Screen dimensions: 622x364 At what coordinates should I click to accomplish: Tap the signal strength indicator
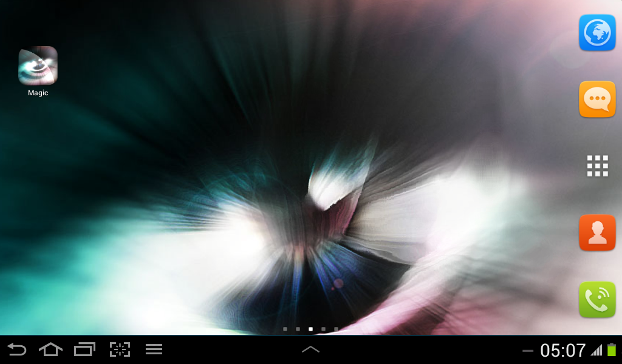(596, 351)
